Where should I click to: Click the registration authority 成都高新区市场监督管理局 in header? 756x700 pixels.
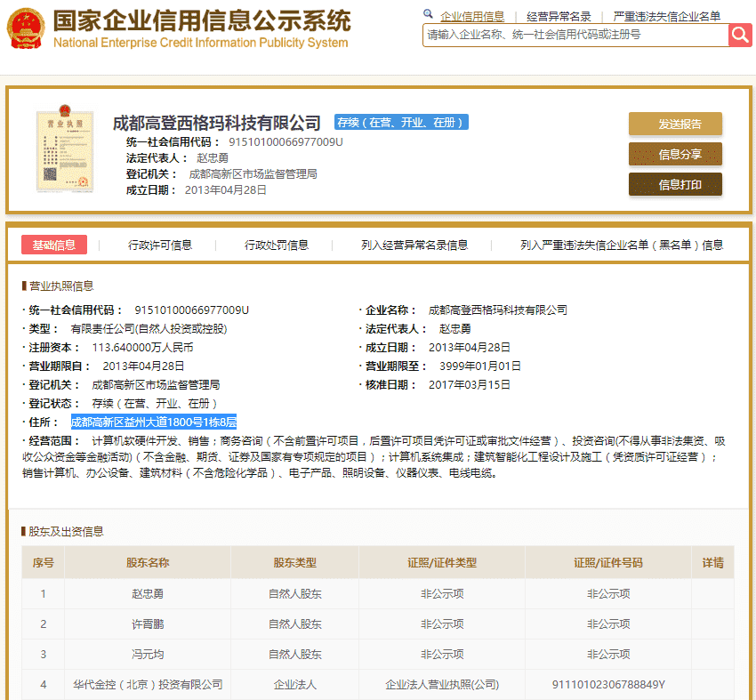point(253,174)
